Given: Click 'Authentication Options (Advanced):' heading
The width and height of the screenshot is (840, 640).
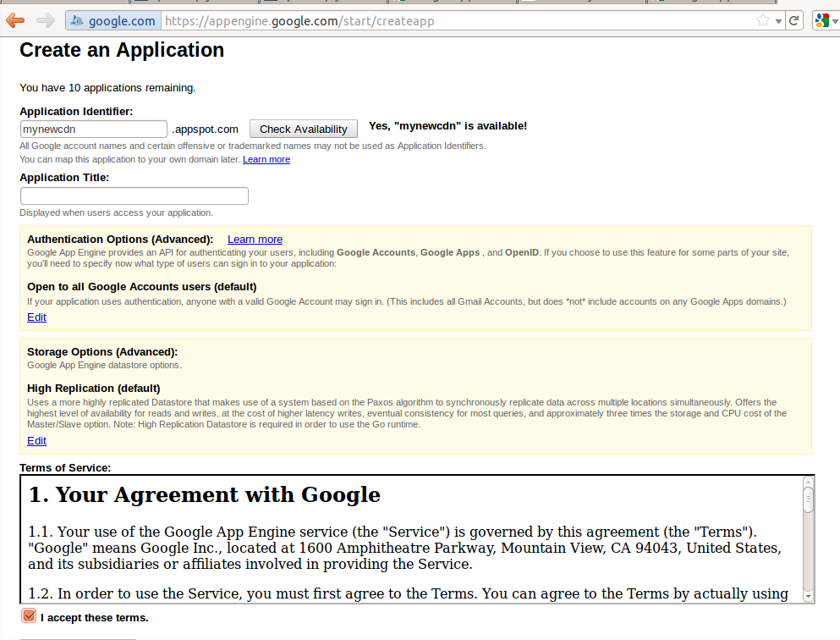Looking at the screenshot, I should [x=120, y=239].
